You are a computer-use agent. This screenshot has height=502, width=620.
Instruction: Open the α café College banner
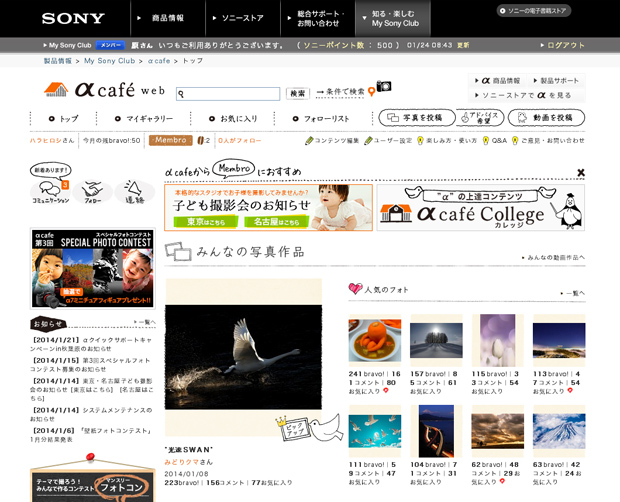click(480, 208)
